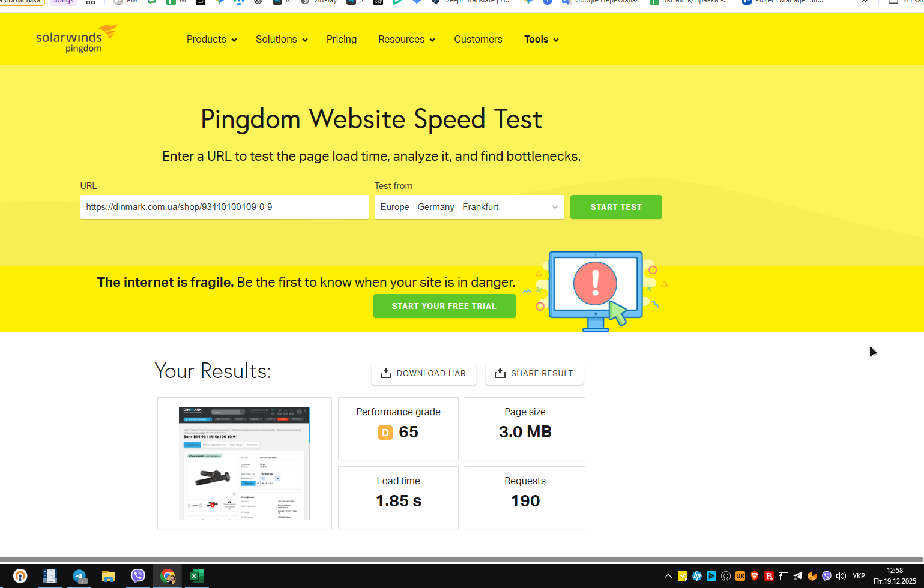Click the yellow sticky note tray icon
This screenshot has width=924, height=588.
pyautogui.click(x=683, y=576)
